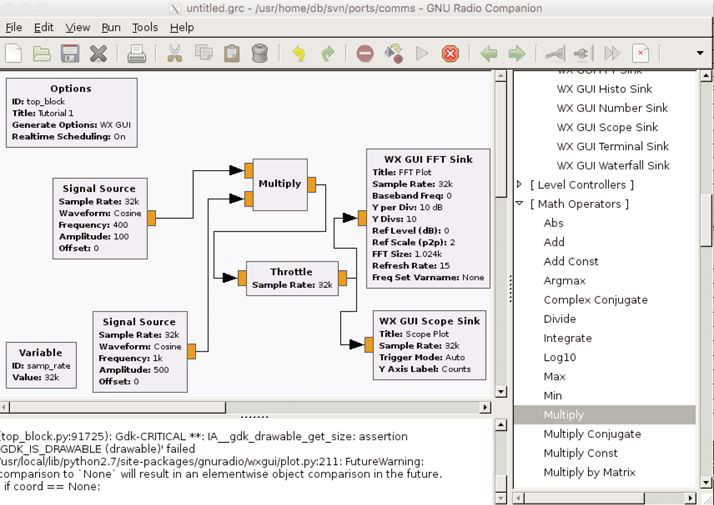Screen dimensions: 714x505
Task: Kill the running flow graph with the red X icon
Action: click(x=450, y=54)
